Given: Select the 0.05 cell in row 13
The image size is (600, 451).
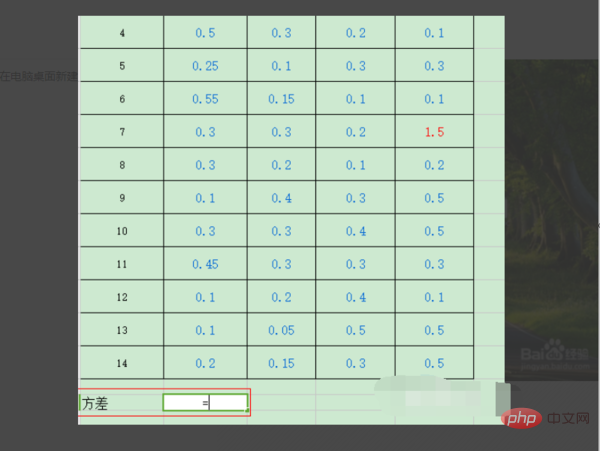Looking at the screenshot, I should point(281,330).
